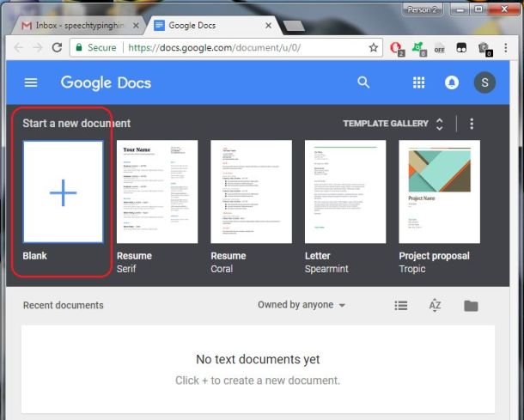Image resolution: width=524 pixels, height=420 pixels.
Task: Open the Project proposal Tropic template
Action: click(440, 192)
